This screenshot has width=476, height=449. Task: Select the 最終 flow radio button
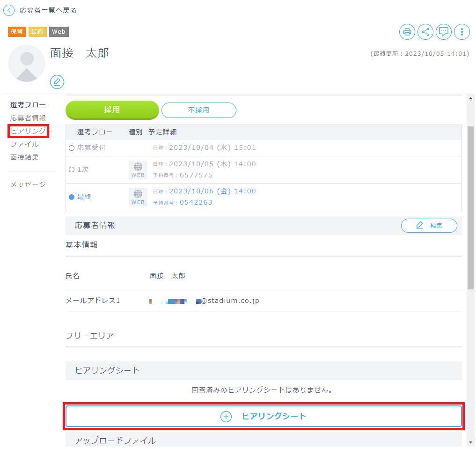72,197
